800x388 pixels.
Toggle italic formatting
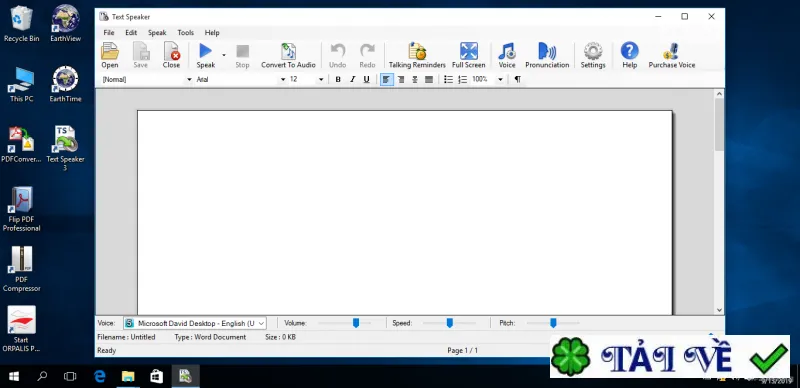tap(352, 80)
